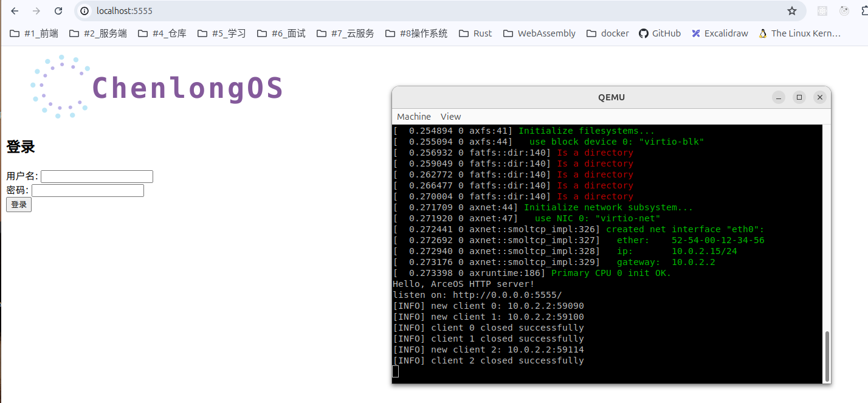This screenshot has height=403, width=868.
Task: Focus the 密码 password field
Action: (88, 191)
